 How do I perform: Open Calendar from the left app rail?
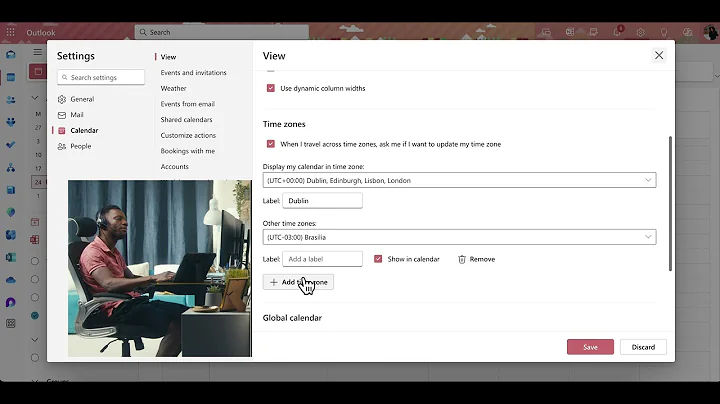coord(11,77)
